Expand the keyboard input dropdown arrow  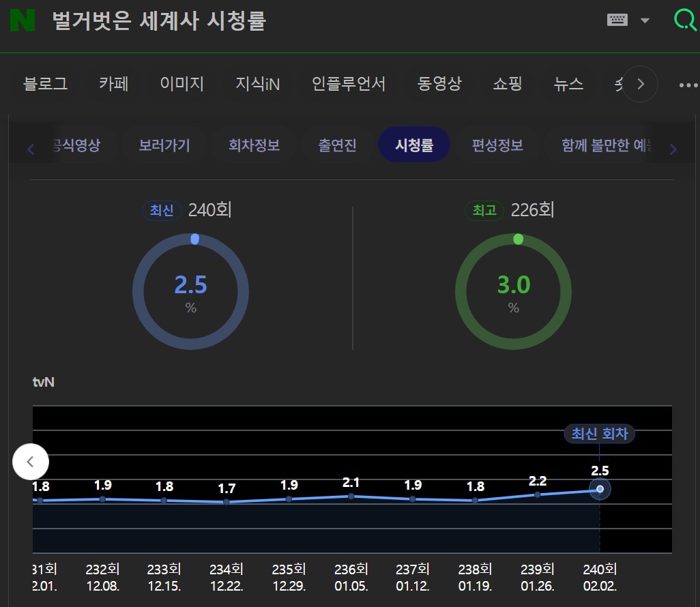[645, 20]
